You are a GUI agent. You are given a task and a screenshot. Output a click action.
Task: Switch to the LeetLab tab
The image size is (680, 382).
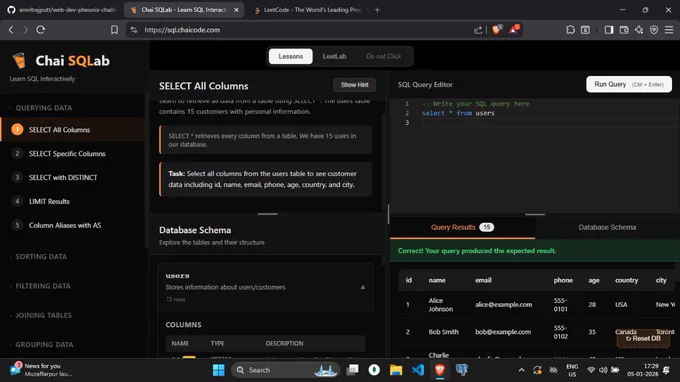334,56
